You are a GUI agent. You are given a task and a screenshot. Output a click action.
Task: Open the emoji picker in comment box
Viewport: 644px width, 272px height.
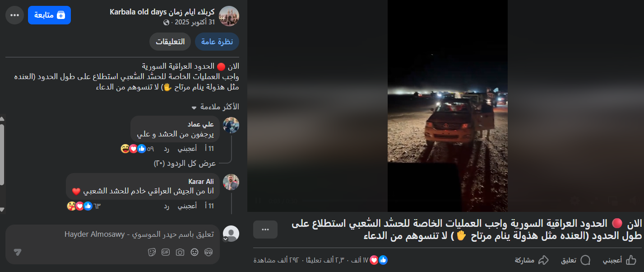[195, 252]
